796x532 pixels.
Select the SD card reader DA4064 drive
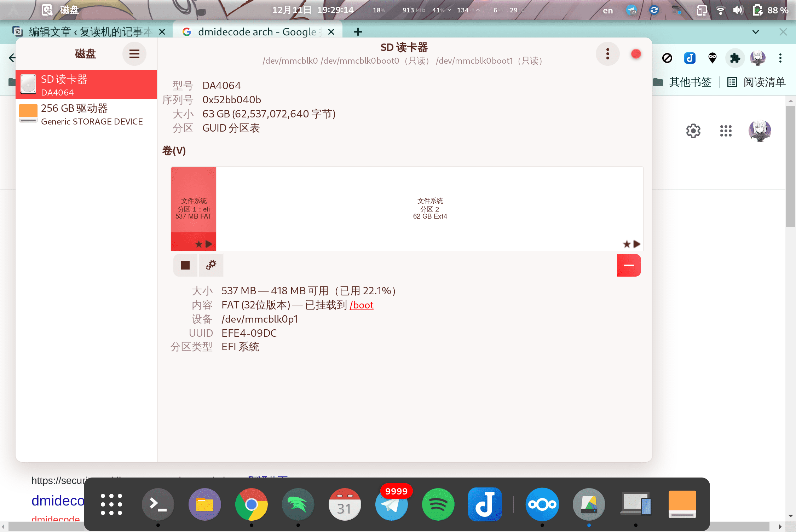pos(86,85)
